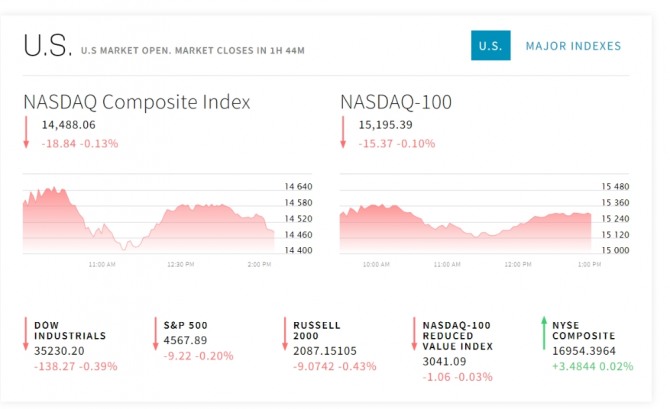The image size is (670, 409).
Task: Open the Dow Industrials quote
Action: click(x=69, y=331)
